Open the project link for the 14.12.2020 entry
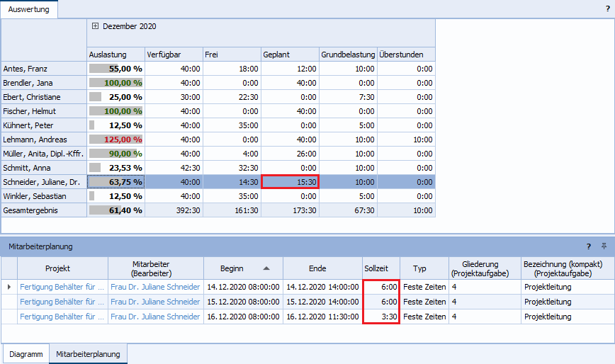Screen dimensions: 615x364 62,287
